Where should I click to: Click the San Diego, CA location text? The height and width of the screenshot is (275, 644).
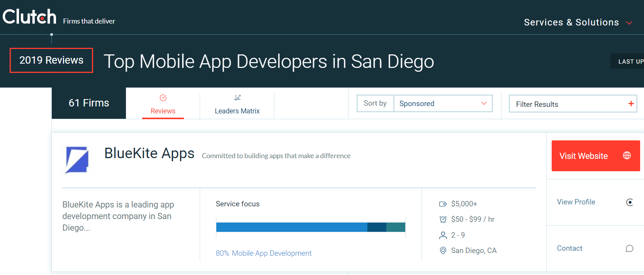(x=474, y=251)
